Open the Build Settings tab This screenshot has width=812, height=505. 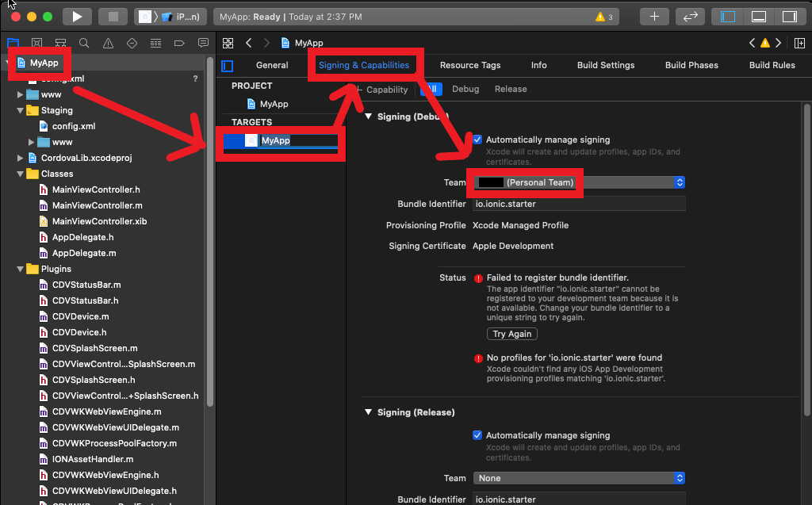coord(606,65)
